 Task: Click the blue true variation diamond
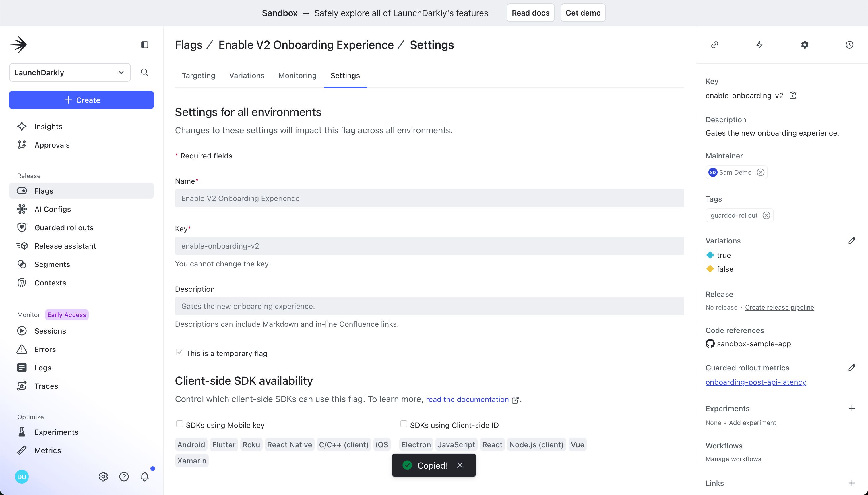710,255
